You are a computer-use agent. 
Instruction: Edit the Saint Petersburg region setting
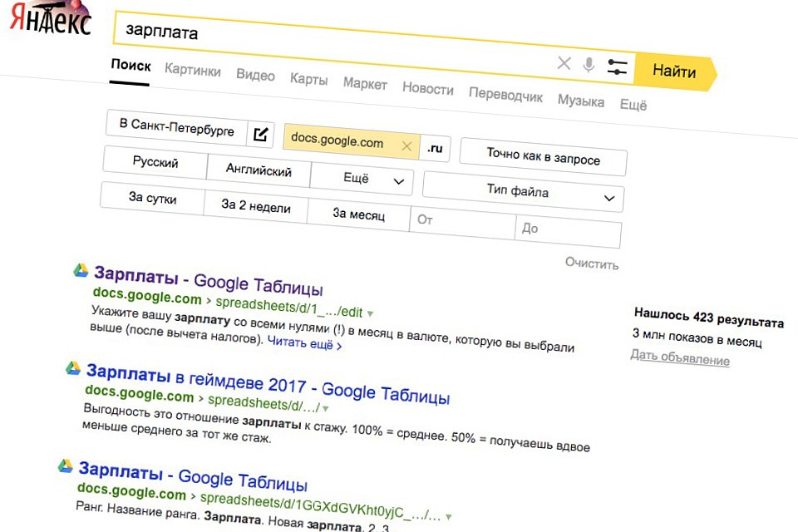pos(260,135)
